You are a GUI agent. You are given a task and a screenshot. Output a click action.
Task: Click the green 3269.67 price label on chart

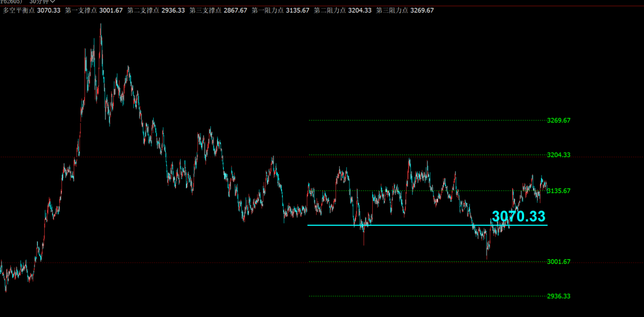click(x=558, y=121)
